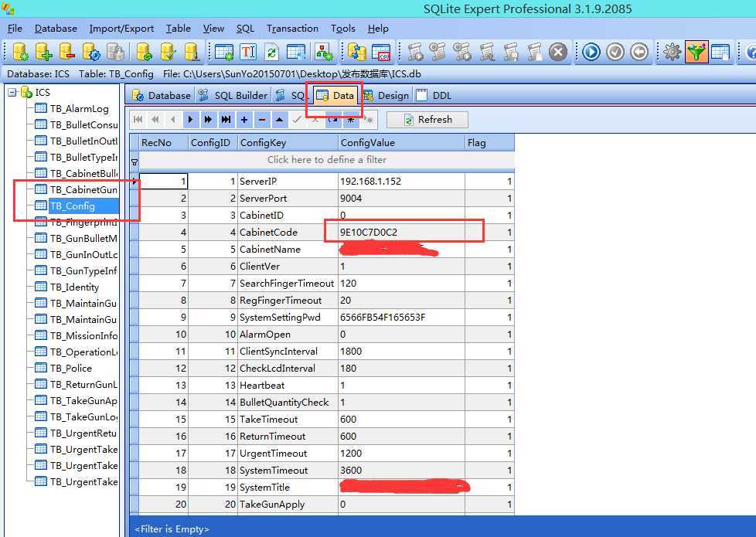
Task: Click the Refresh button
Action: 427,120
